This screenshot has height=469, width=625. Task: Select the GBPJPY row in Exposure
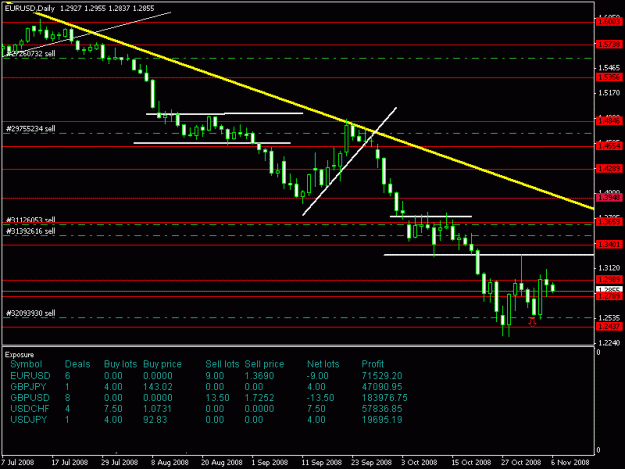pyautogui.click(x=206, y=387)
